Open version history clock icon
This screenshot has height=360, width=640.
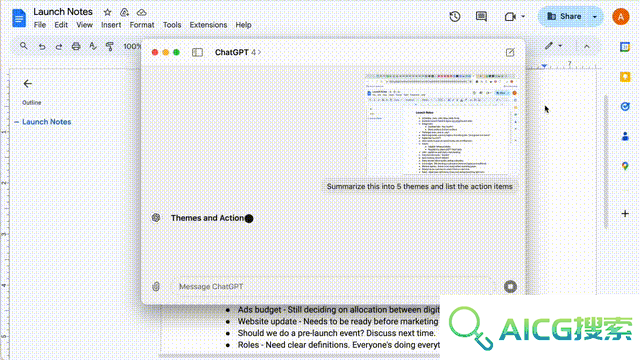(455, 16)
